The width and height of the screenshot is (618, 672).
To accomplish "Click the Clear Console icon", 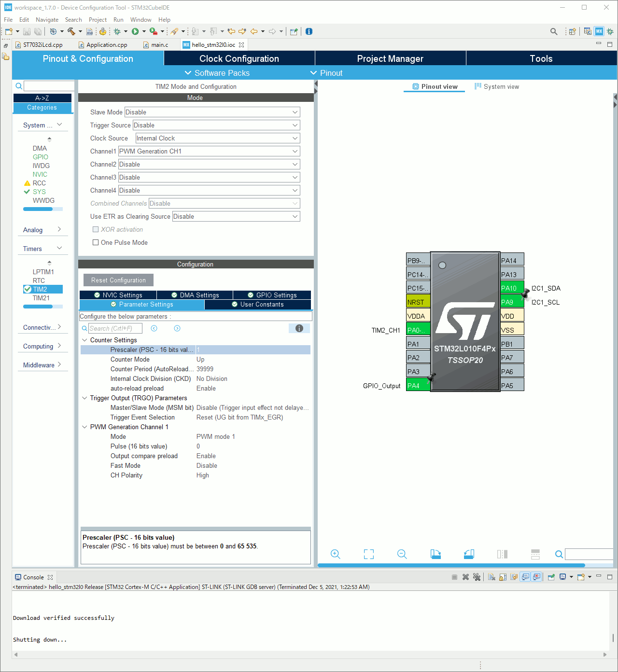I will (x=492, y=577).
